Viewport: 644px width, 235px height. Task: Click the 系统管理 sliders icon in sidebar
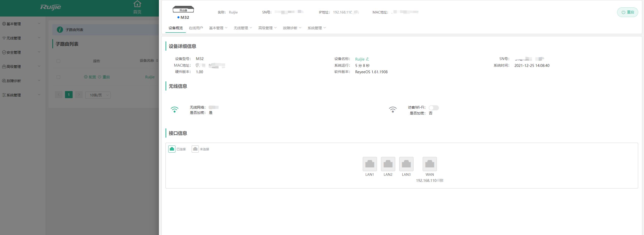(x=4, y=95)
